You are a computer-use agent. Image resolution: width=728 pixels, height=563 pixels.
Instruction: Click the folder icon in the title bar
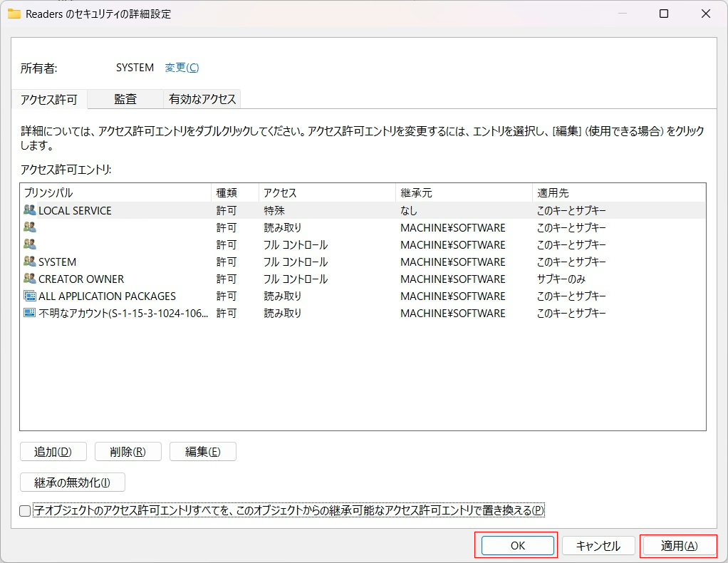click(14, 14)
